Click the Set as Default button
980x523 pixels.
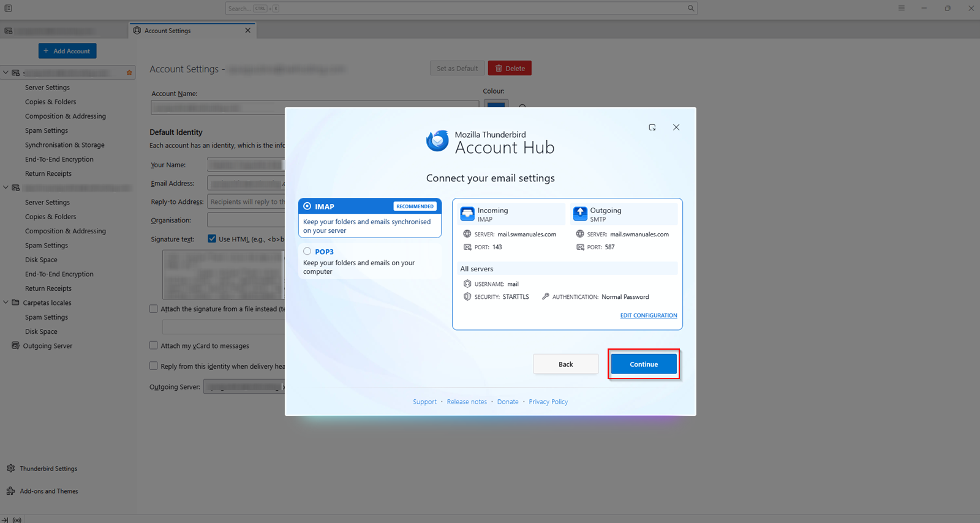[x=457, y=69]
